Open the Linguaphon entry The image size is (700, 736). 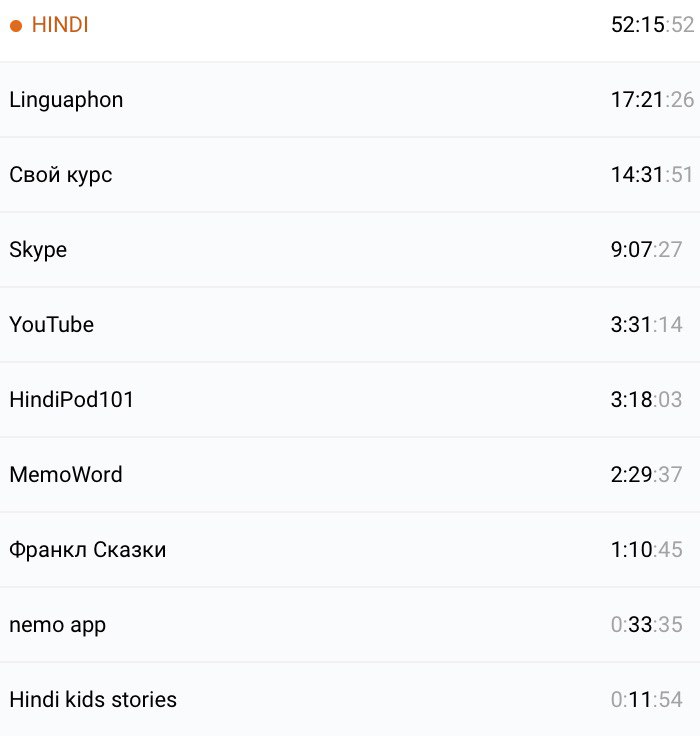pos(66,100)
